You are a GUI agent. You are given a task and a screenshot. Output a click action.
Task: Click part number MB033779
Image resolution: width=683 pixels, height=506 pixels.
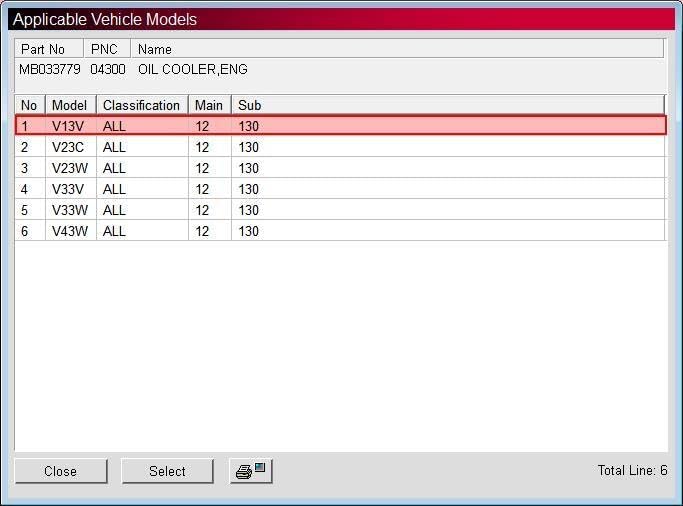[50, 69]
